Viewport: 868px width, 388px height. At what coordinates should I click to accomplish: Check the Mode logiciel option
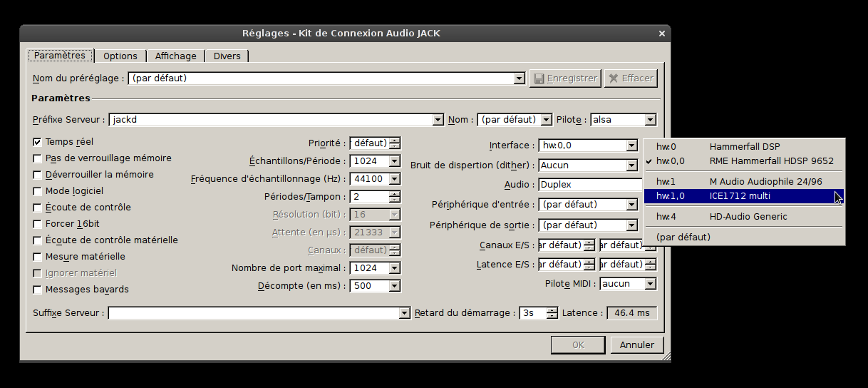pos(38,191)
